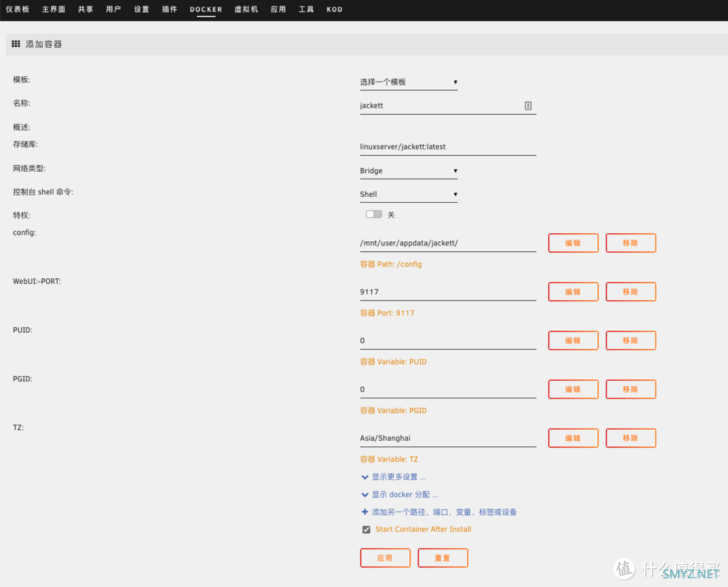Focus the PUID value field
728x587 pixels.
(x=448, y=340)
